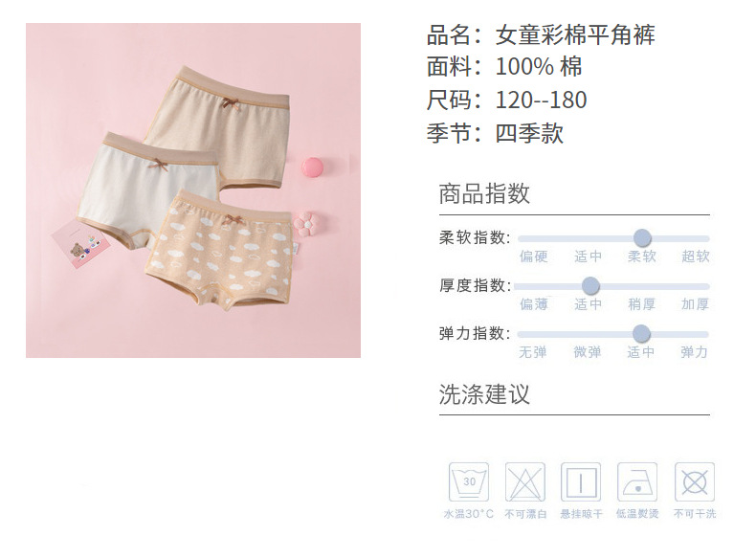Select the 加厚 thickness label
This screenshot has height=558, width=756.
point(695,303)
